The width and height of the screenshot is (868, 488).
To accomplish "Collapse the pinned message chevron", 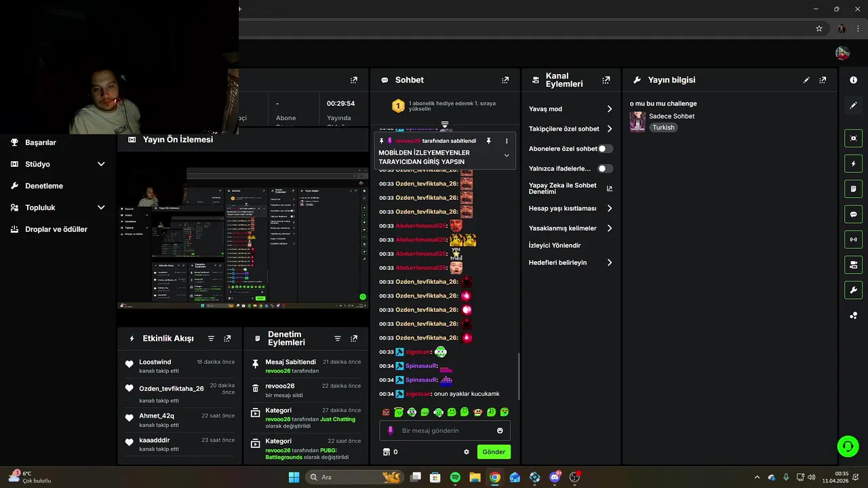I will (507, 155).
